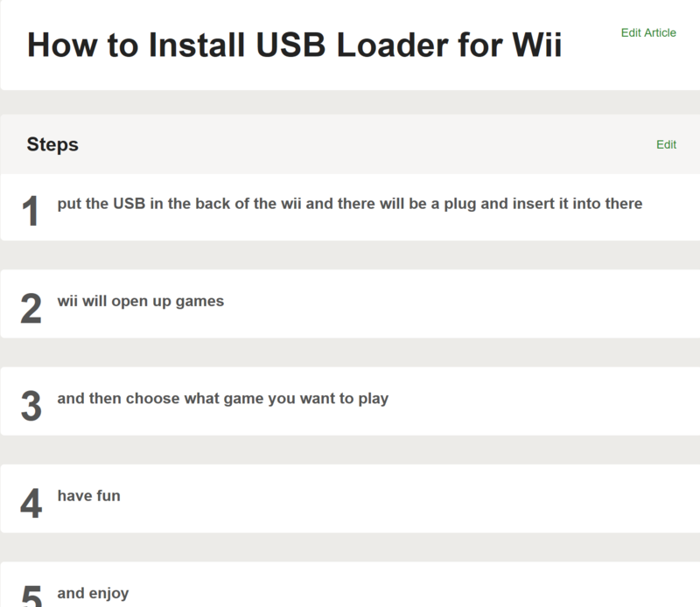Click the word "wii" in step 2

(x=68, y=301)
